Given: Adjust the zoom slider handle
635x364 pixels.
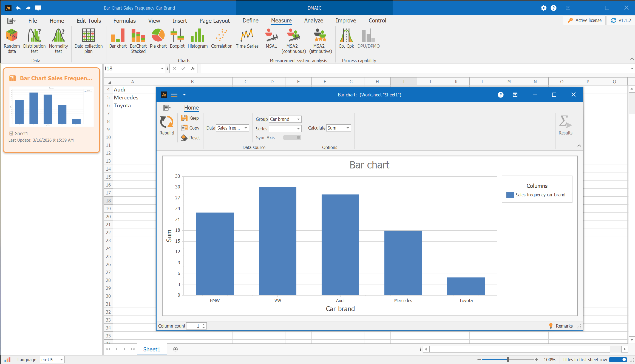Looking at the screenshot, I should point(508,360).
